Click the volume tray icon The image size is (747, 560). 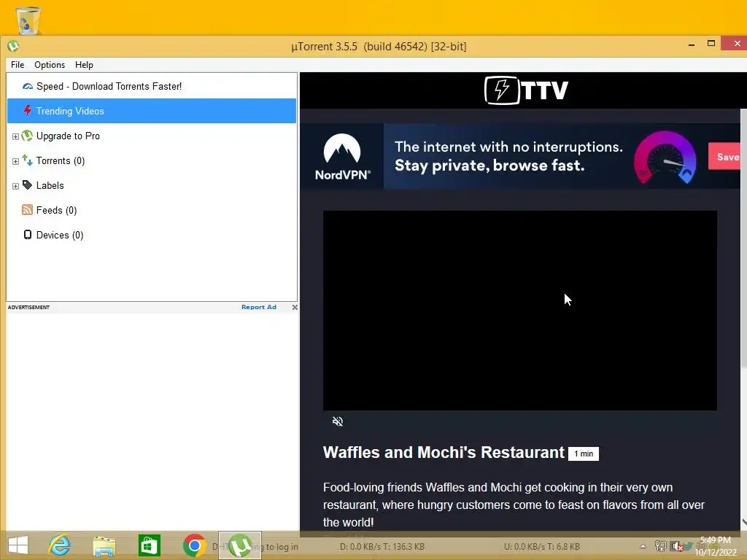[676, 546]
